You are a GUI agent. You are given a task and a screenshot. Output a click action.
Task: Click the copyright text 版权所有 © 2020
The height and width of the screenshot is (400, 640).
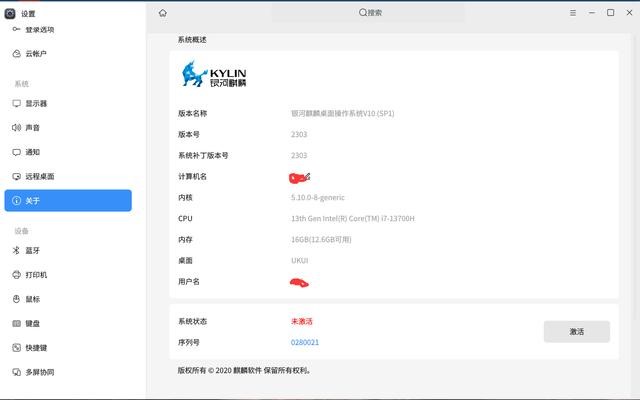click(x=204, y=371)
